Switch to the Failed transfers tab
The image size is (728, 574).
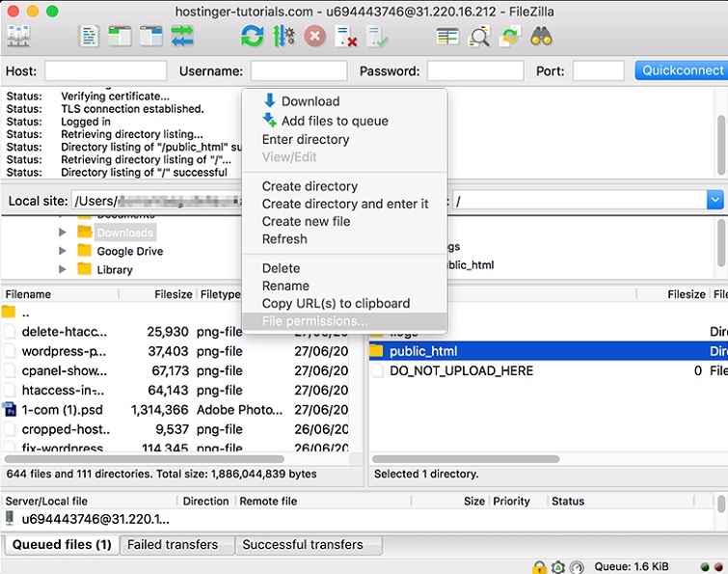coord(173,544)
